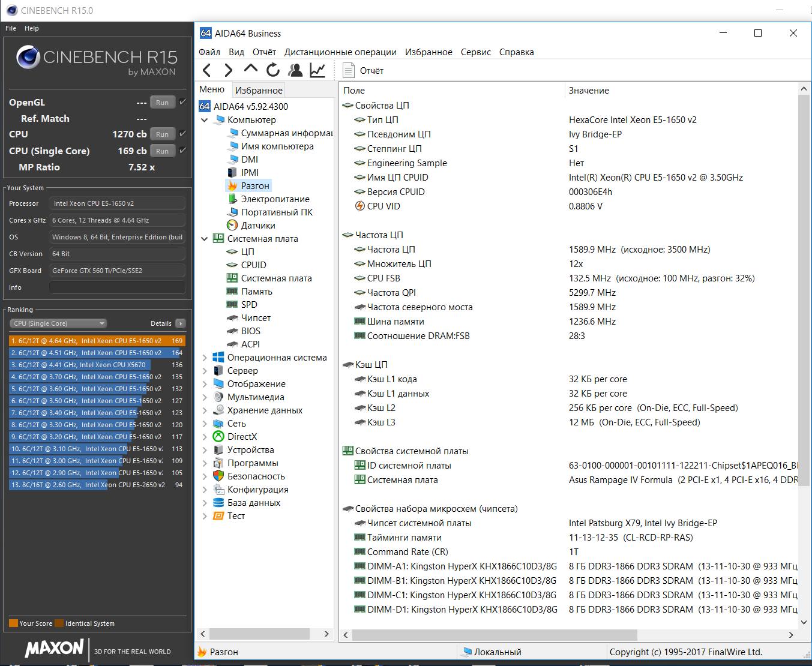Click the Программы software icon

pos(218,463)
